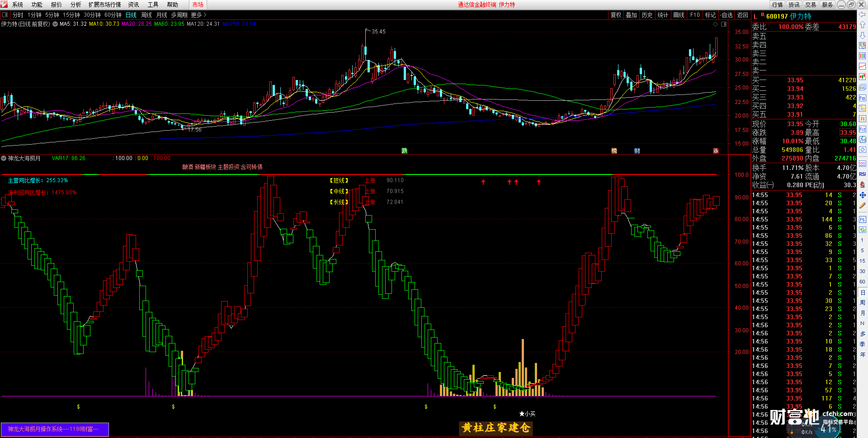Open dropdown arrow beside 伊力特(日线,前复权)
The image size is (868, 438).
55,24
